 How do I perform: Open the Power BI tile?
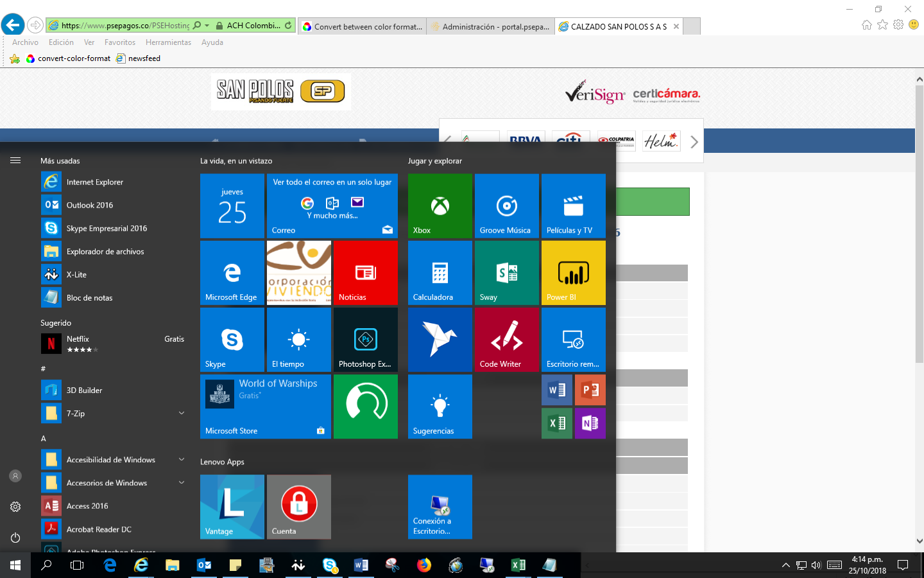[x=574, y=273]
